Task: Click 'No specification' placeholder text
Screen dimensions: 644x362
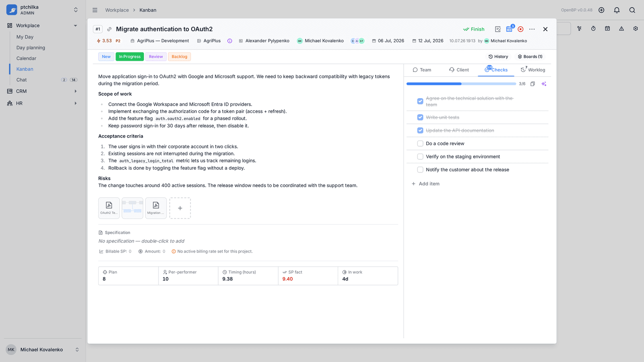Action: [x=141, y=241]
